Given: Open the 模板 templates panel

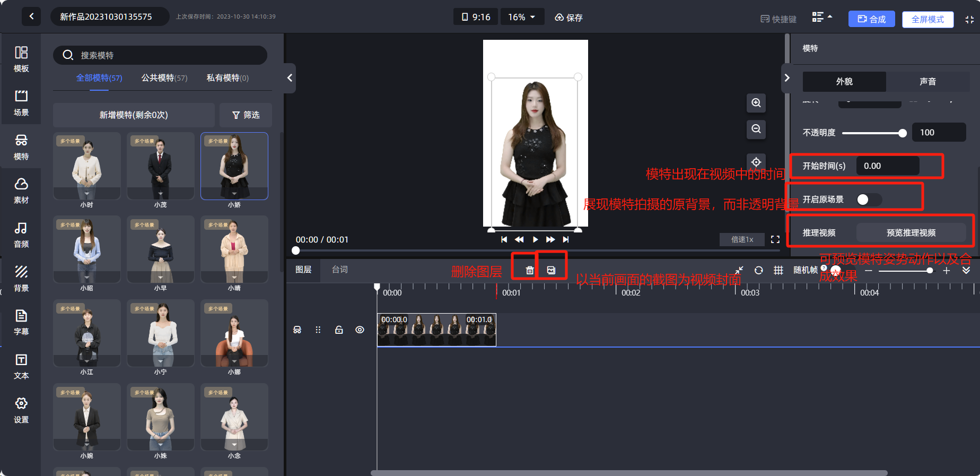Looking at the screenshot, I should pos(21,59).
